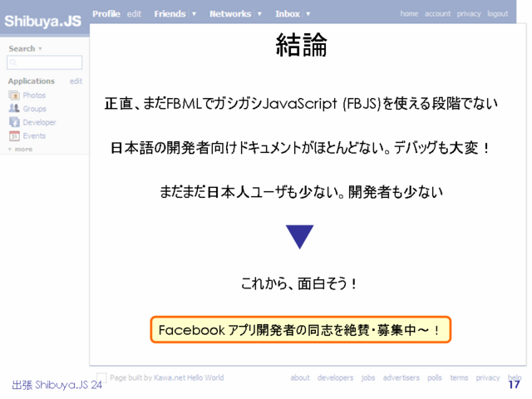Click the これから、面白そう！ text

pyautogui.click(x=299, y=283)
